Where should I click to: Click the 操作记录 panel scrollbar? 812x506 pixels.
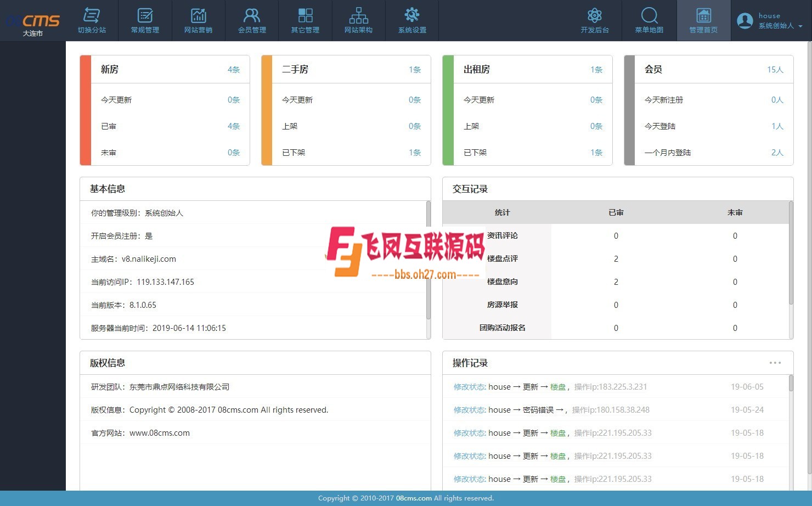791,383
